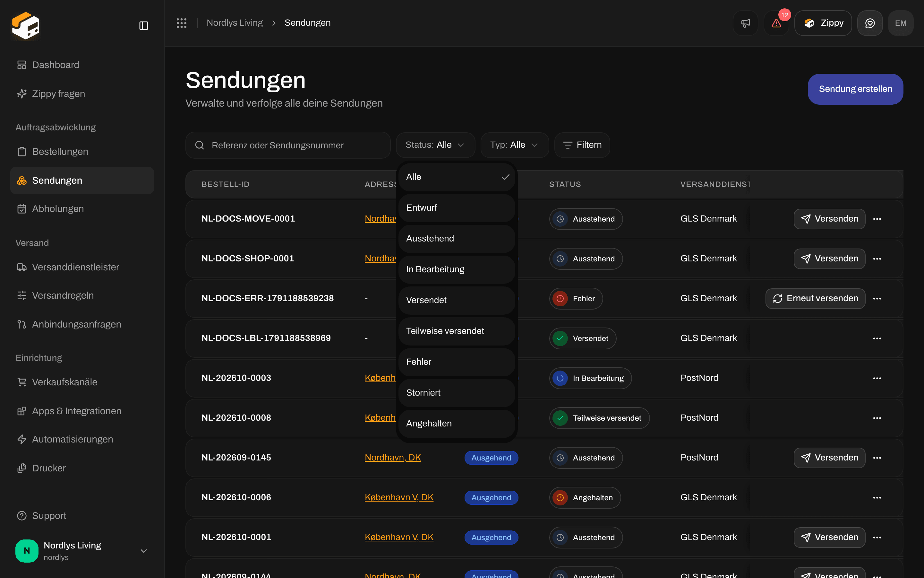Select Entwurf status option
The image size is (924, 578).
(x=457, y=208)
